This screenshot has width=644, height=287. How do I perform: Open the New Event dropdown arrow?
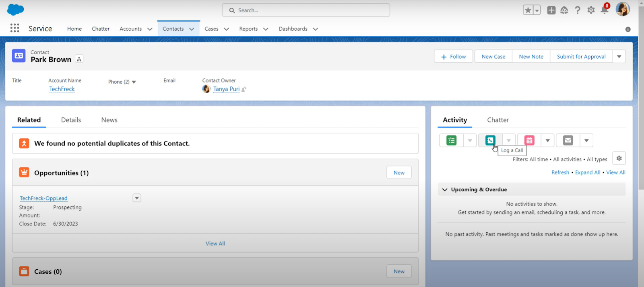tap(547, 140)
